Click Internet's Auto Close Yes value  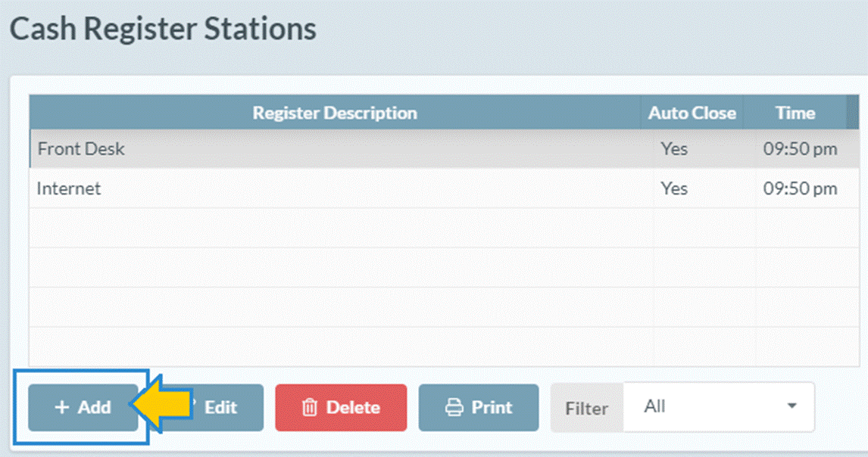[674, 188]
